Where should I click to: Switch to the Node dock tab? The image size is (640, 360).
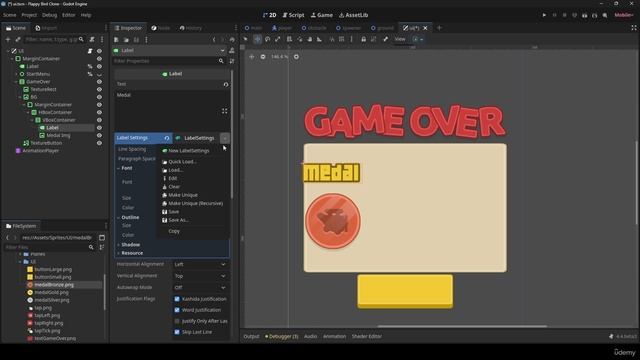[160, 28]
